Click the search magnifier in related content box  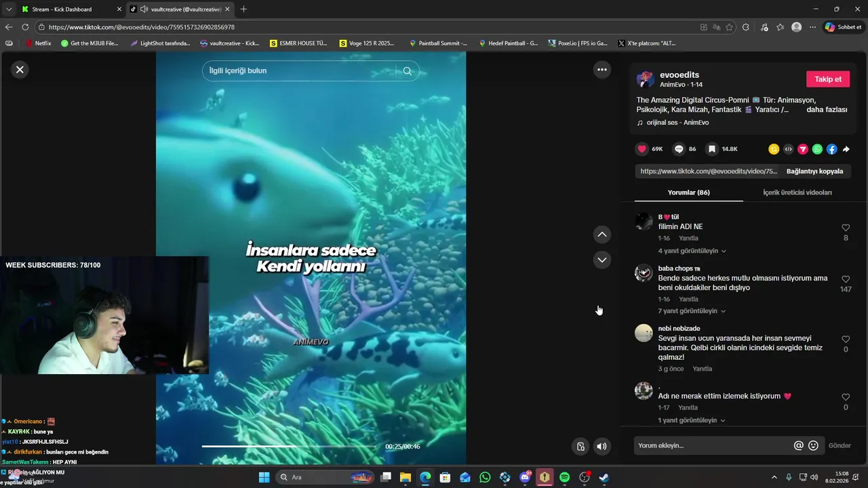[x=408, y=70]
